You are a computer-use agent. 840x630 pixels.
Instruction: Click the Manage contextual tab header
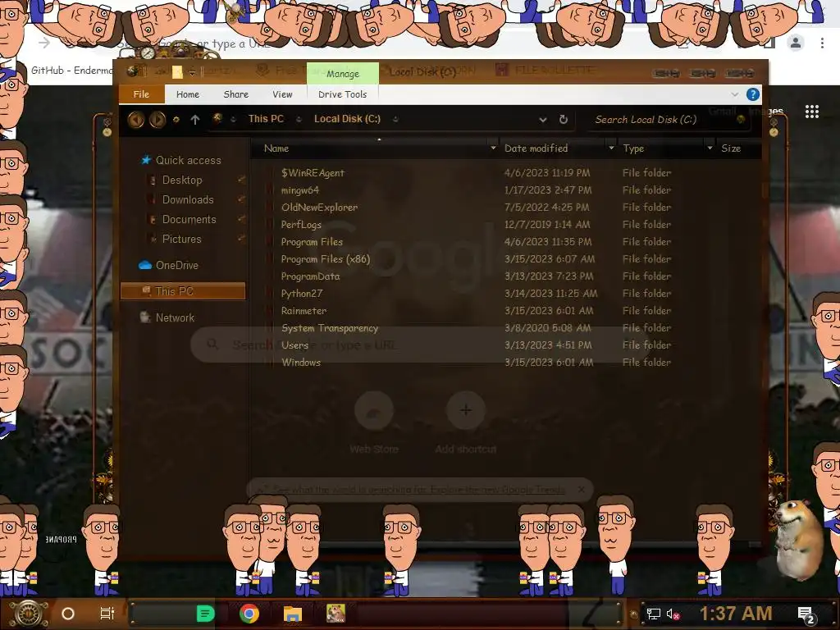coord(343,73)
